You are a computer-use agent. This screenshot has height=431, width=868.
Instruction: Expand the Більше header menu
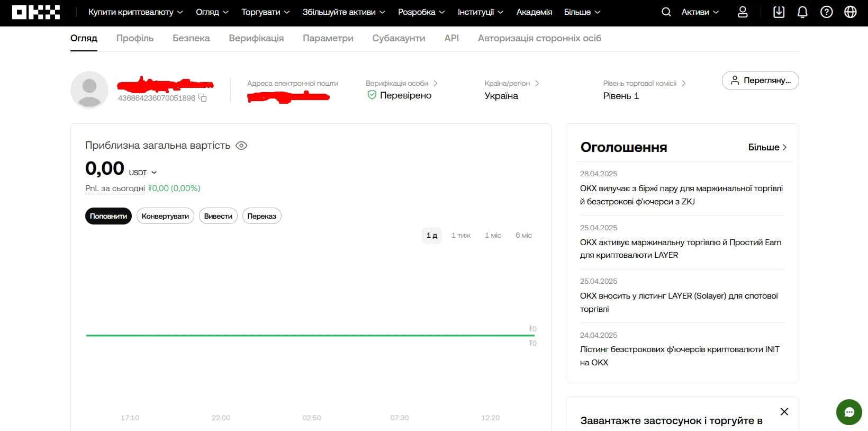582,12
